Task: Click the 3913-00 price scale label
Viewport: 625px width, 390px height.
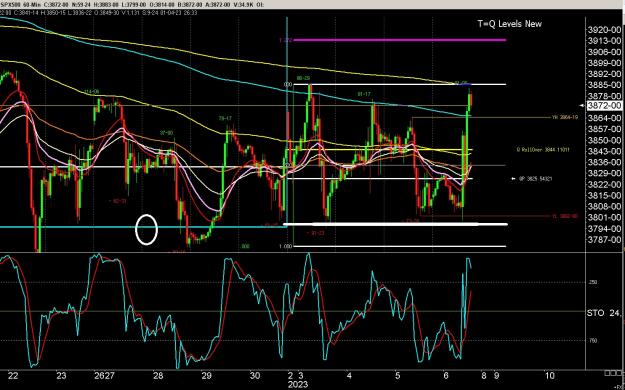Action: tap(604, 41)
